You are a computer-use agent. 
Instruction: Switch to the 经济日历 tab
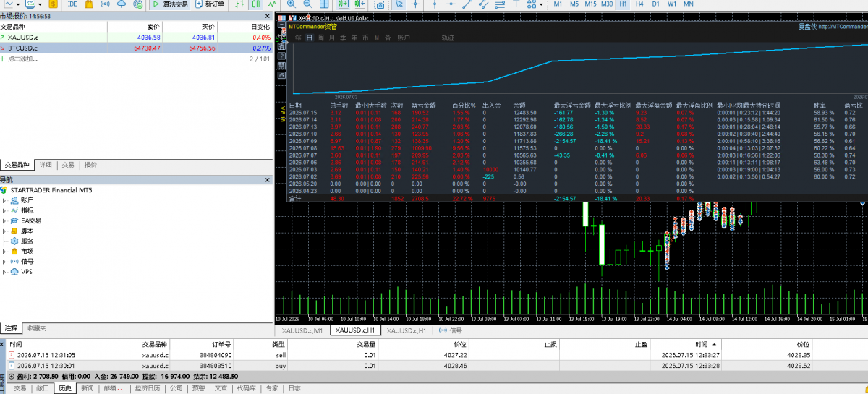tap(148, 388)
